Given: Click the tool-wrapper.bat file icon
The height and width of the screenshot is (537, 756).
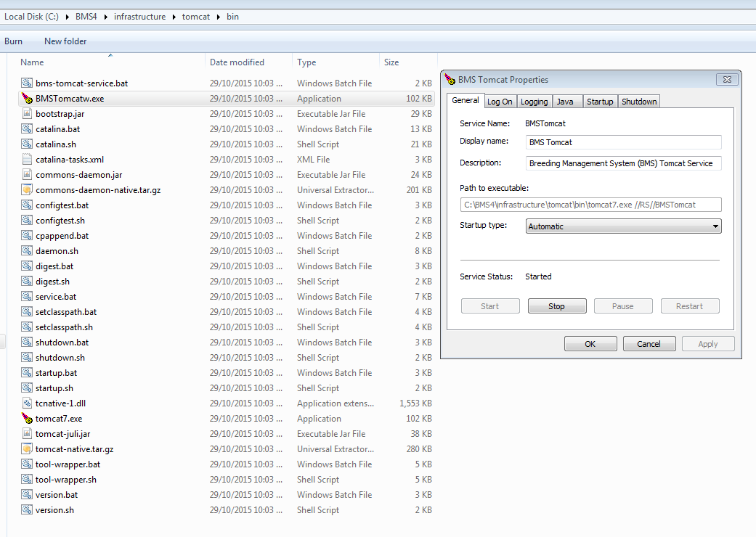Looking at the screenshot, I should [27, 464].
